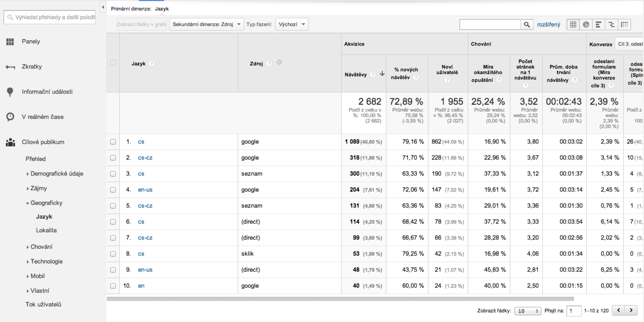This screenshot has height=322, width=644.
Task: Select the comparison view icon
Action: coord(612,24)
